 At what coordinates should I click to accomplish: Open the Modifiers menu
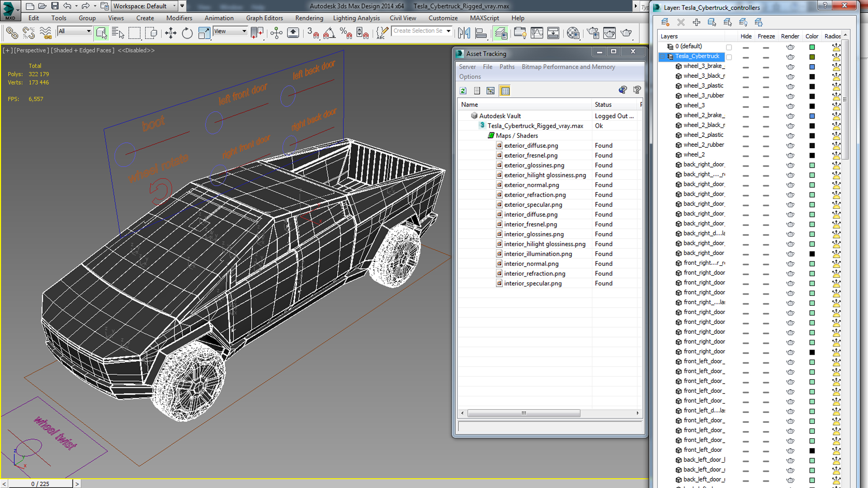pyautogui.click(x=179, y=18)
